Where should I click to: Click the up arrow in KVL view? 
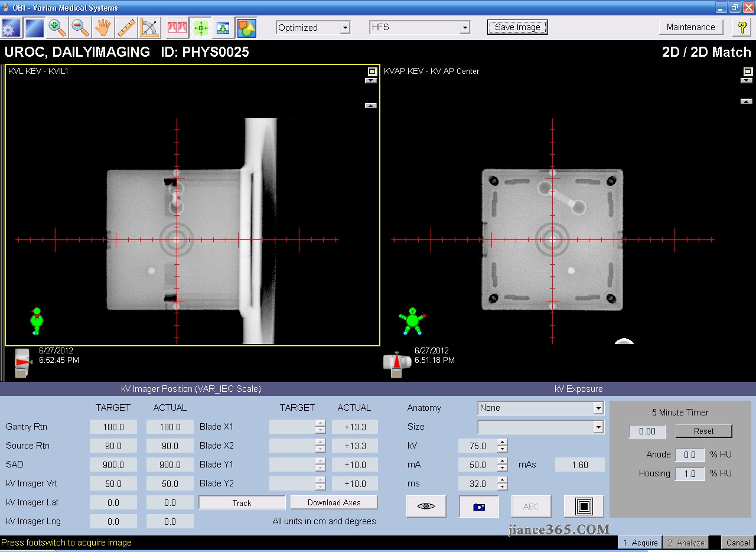[371, 105]
